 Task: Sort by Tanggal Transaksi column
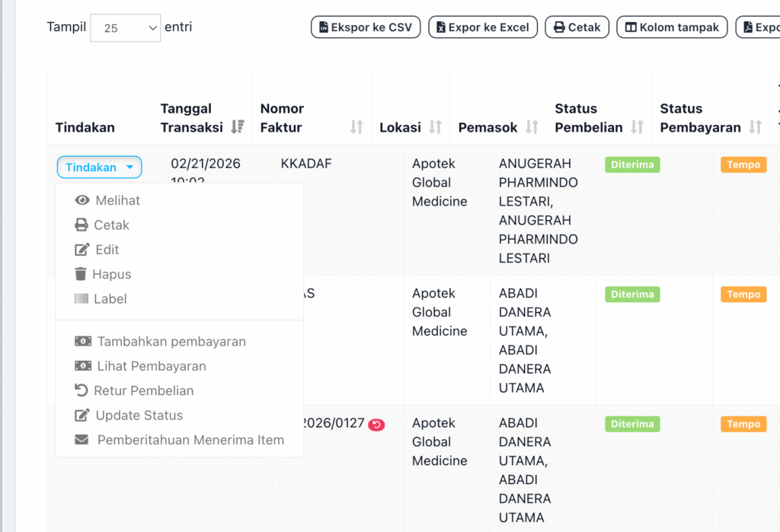[237, 127]
